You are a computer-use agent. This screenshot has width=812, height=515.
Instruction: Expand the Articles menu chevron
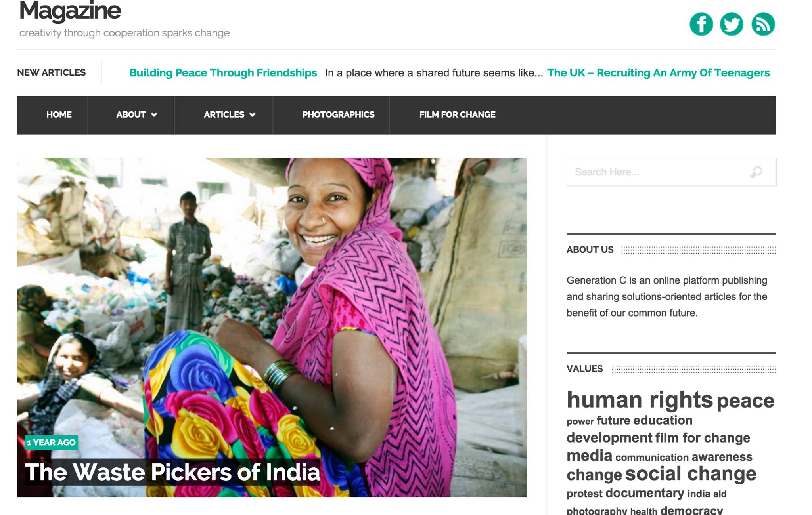click(x=252, y=115)
